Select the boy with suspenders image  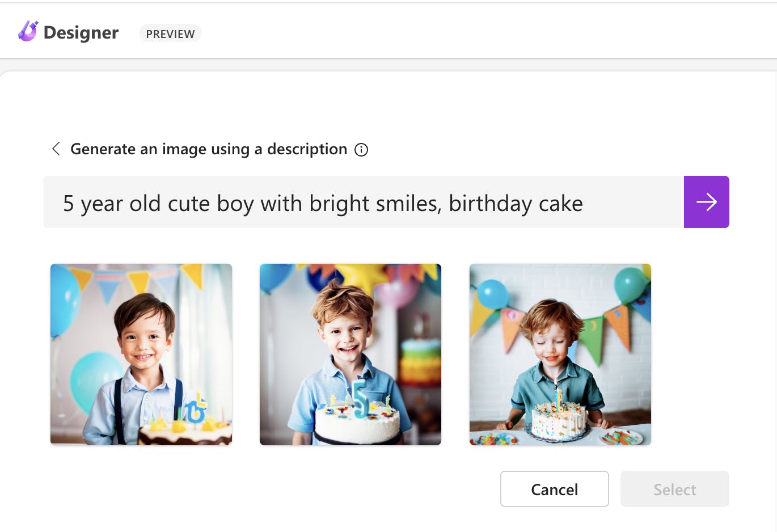pyautogui.click(x=141, y=354)
